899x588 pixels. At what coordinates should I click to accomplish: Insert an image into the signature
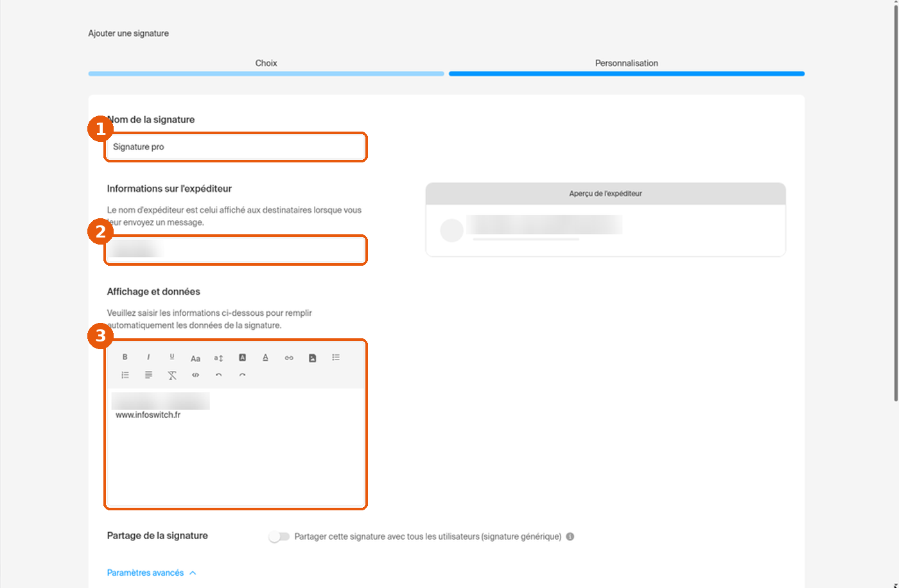[x=312, y=358]
